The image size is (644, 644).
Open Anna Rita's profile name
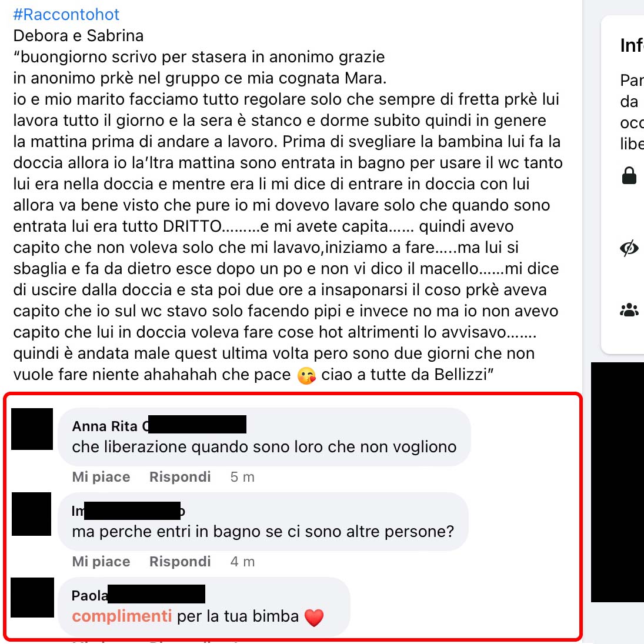[159, 425]
